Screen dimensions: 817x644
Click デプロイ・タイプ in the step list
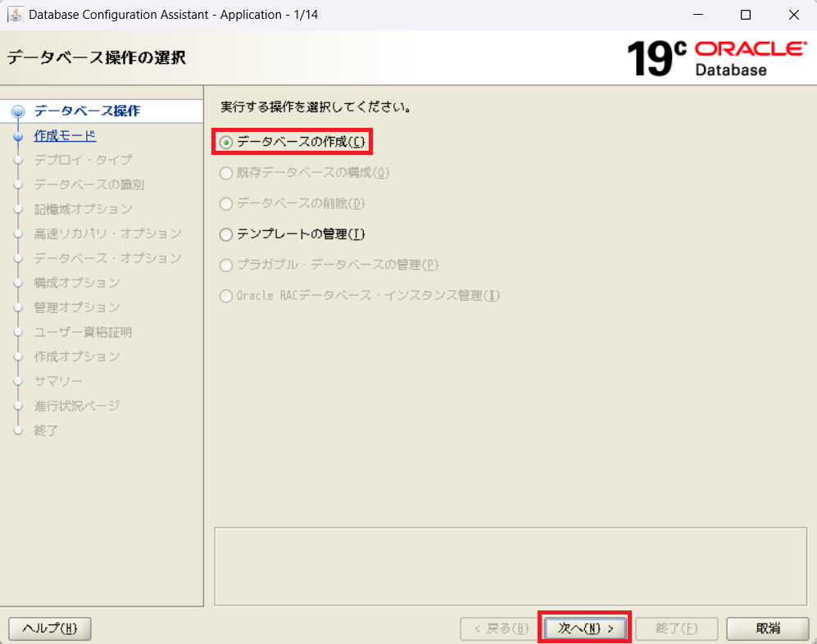tap(83, 160)
